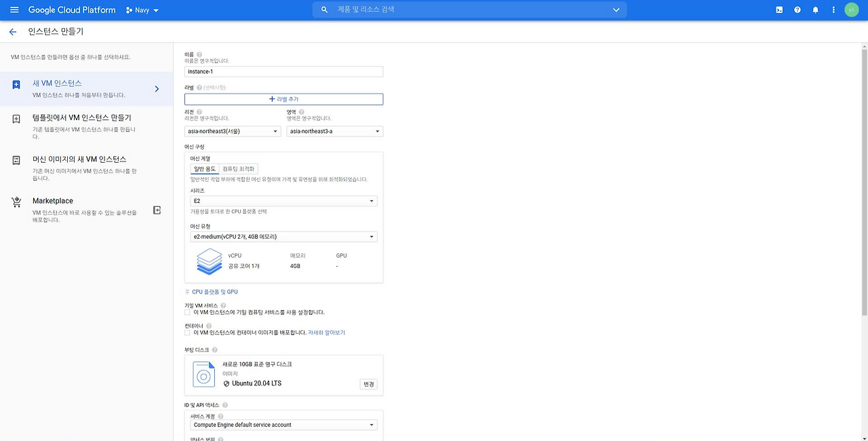Click the 공유 코어 1개 vCPU value

tap(244, 266)
